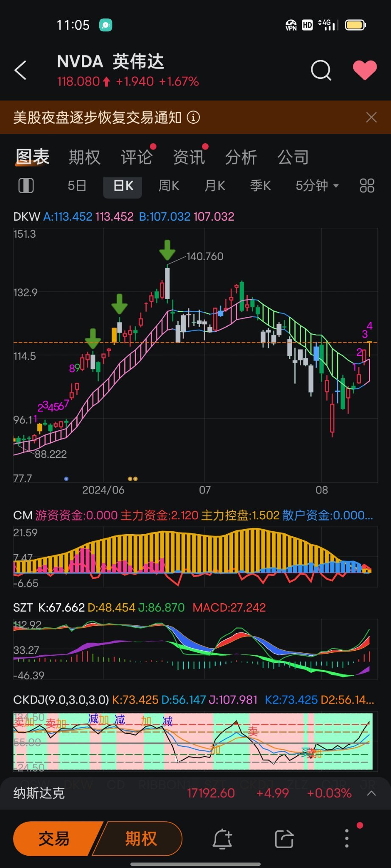The image size is (391, 868).
Task: Switch to the 图表 tab
Action: [x=33, y=157]
